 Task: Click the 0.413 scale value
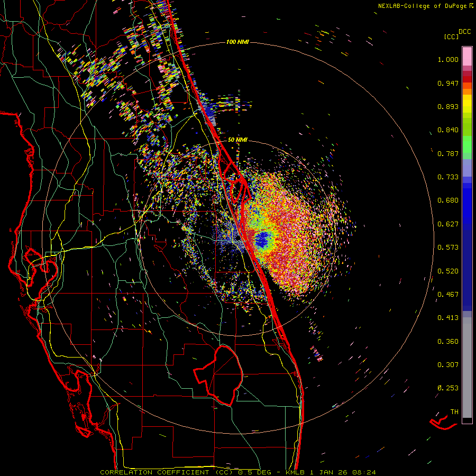pyautogui.click(x=448, y=318)
